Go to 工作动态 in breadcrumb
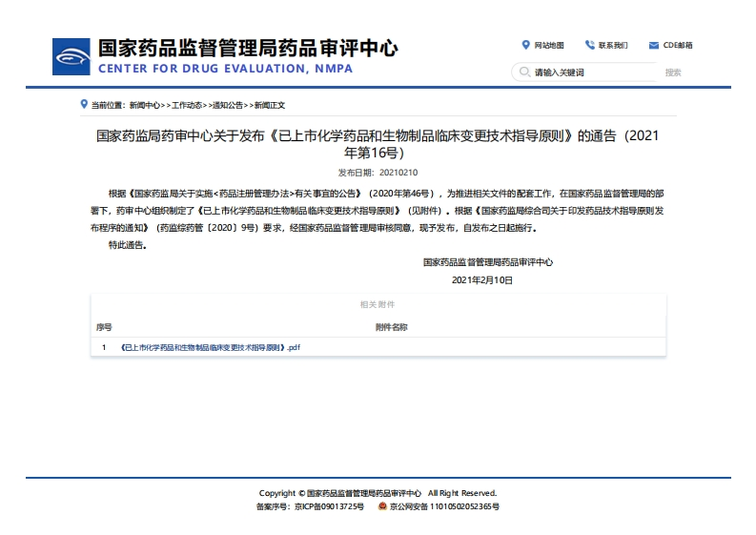Viewport: 756px width, 535px height. click(x=187, y=105)
